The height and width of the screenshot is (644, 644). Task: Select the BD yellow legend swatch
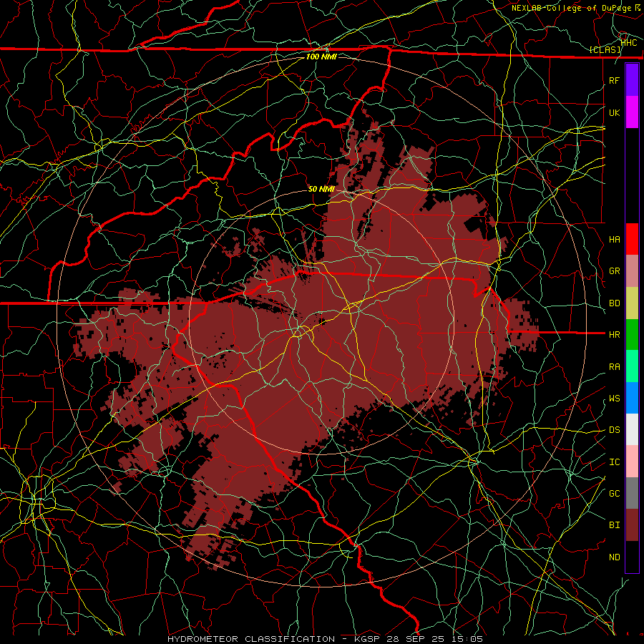coord(632,303)
